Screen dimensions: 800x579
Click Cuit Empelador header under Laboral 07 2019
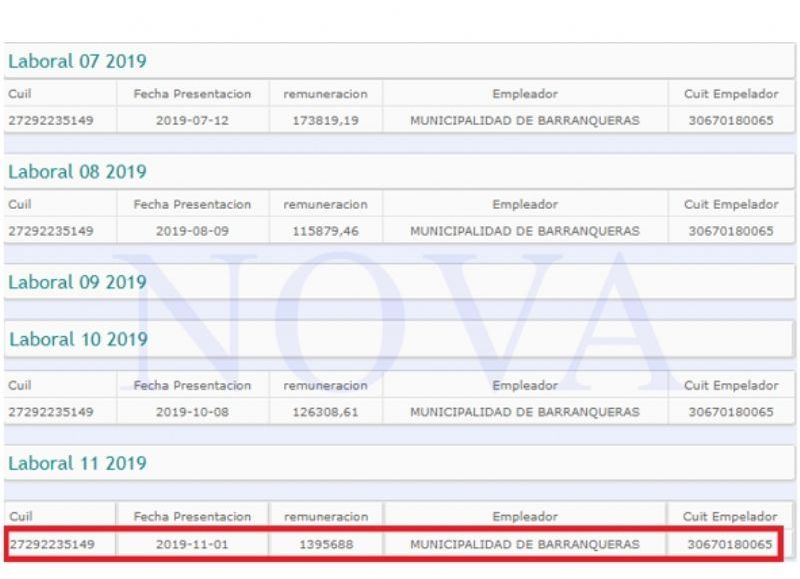pos(731,94)
